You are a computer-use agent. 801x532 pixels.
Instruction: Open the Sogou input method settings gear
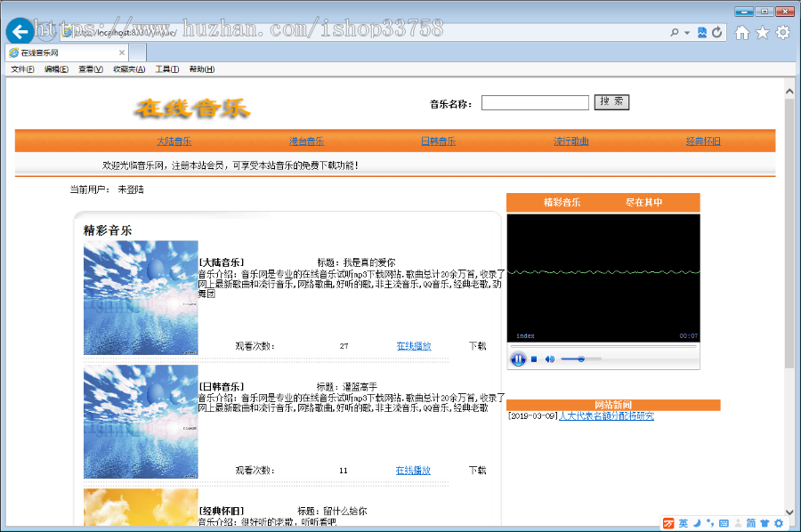(x=779, y=523)
